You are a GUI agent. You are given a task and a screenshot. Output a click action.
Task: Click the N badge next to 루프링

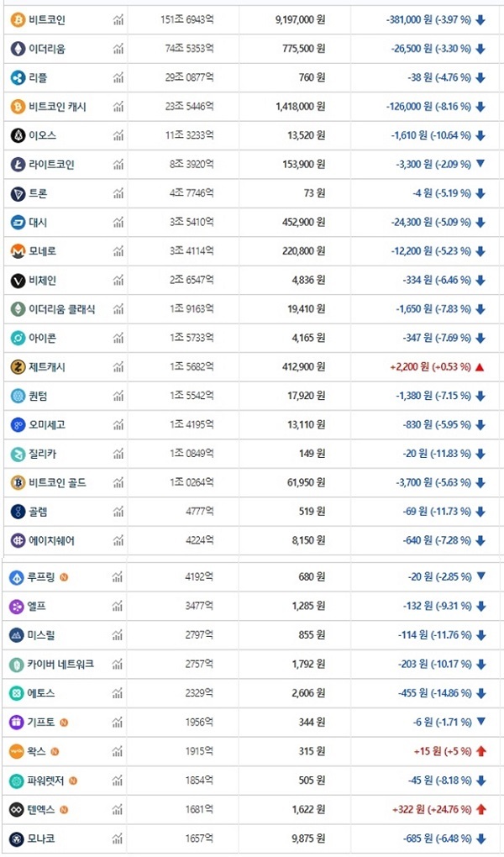click(64, 577)
